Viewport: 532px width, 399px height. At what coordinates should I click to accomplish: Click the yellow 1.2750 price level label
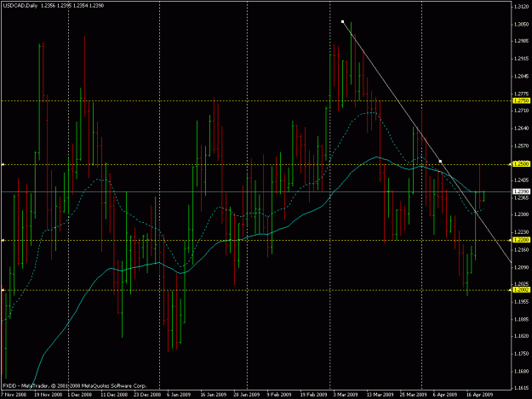522,100
